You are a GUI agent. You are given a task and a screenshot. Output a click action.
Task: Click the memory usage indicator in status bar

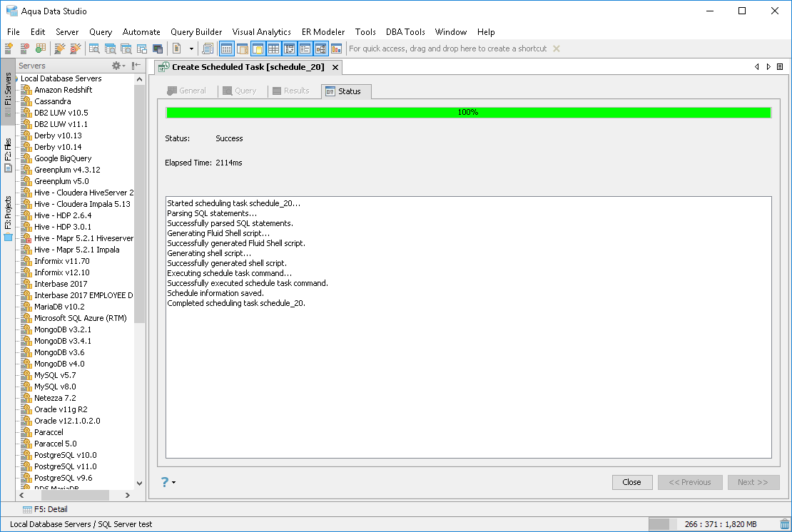point(714,524)
